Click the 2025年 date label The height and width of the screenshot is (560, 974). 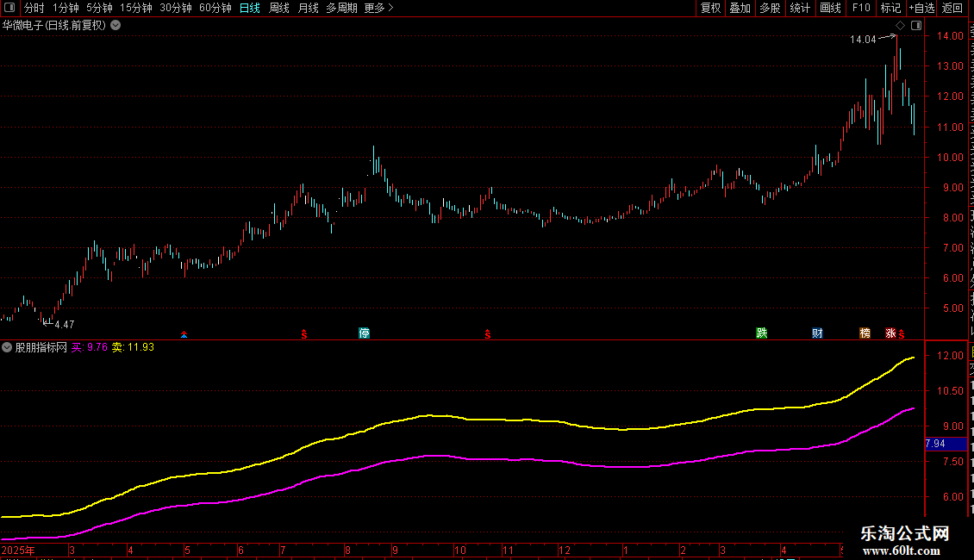(18, 551)
